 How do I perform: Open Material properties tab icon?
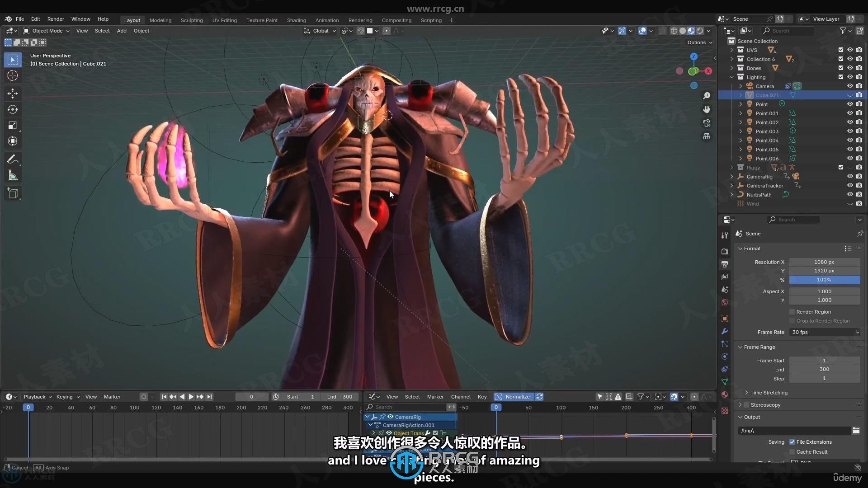[x=725, y=394]
